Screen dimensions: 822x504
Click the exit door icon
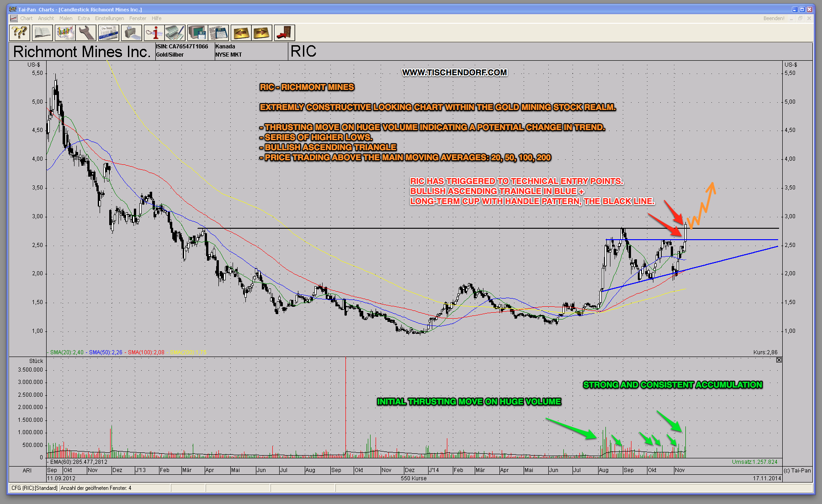(x=284, y=33)
